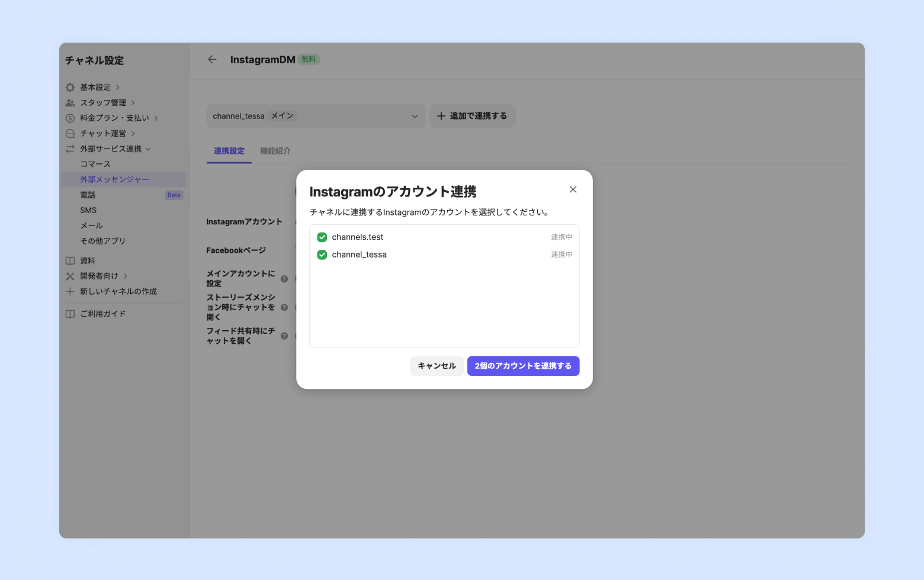The image size is (924, 580).
Task: Open その他アプリ in the sidebar
Action: (x=103, y=241)
